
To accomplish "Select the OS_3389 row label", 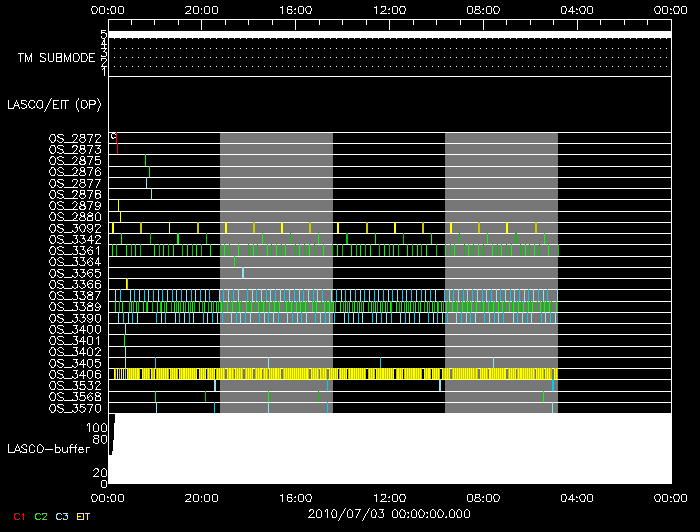I will point(75,307).
